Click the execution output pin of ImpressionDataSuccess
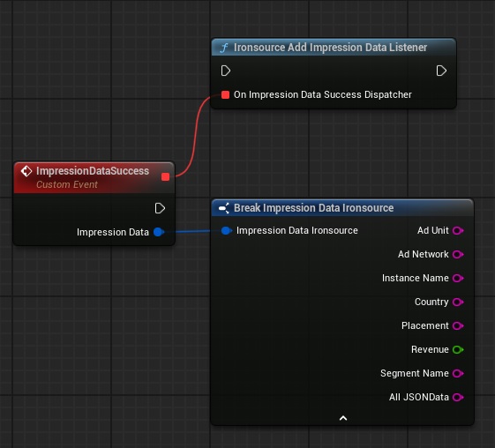The height and width of the screenshot is (448, 495). [160, 208]
